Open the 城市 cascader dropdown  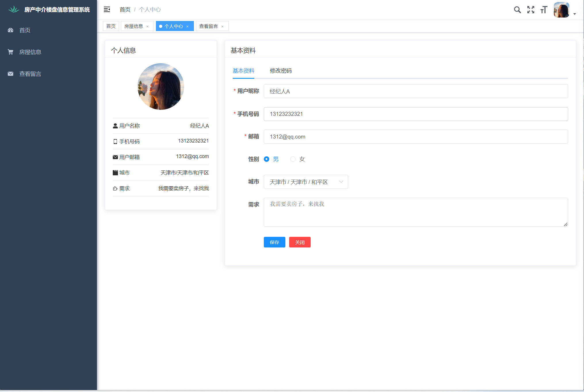point(306,182)
